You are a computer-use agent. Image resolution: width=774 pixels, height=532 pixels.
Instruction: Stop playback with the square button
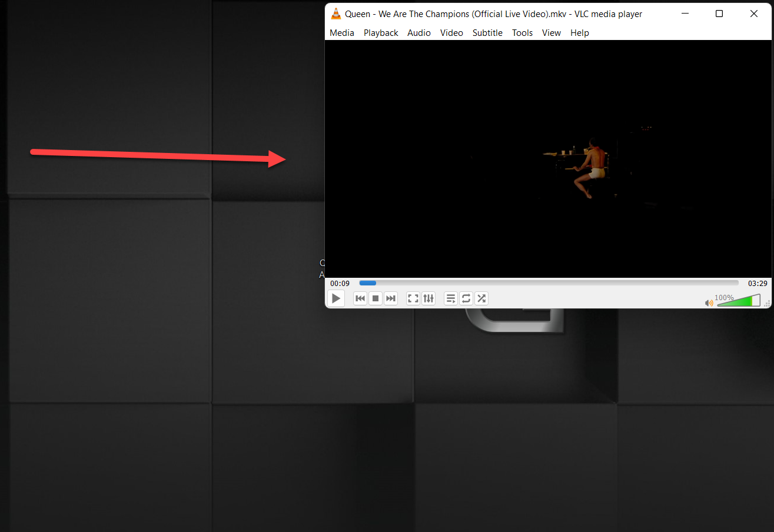coord(376,298)
